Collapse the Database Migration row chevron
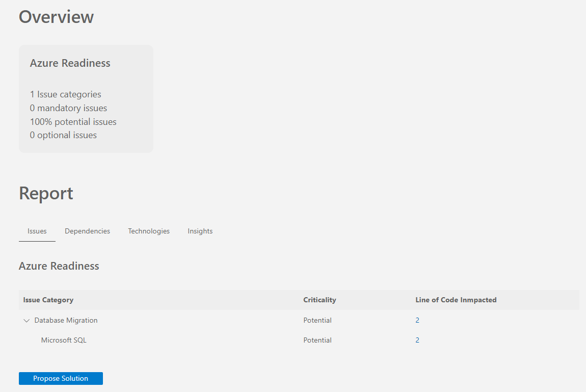This screenshot has height=392, width=586. pyautogui.click(x=26, y=321)
